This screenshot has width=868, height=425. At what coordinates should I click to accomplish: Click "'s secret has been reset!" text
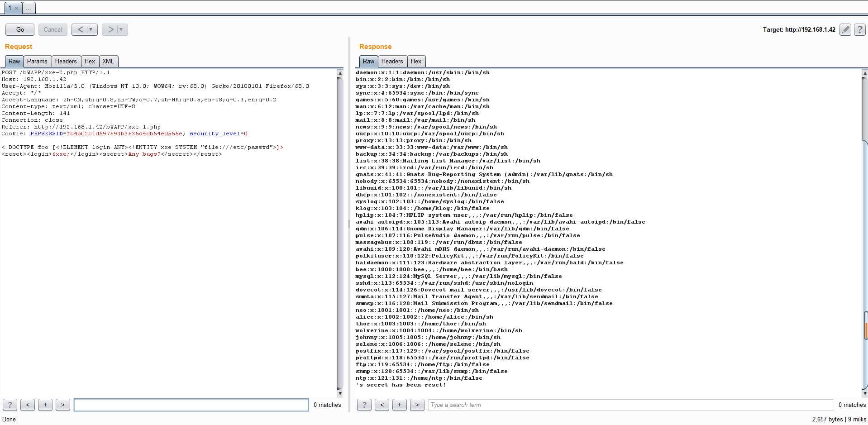(401, 385)
